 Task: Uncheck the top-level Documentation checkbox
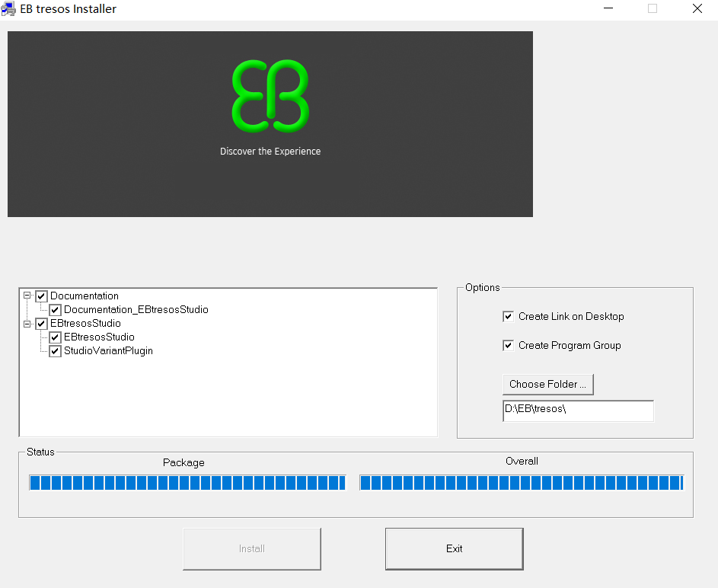[x=41, y=296]
